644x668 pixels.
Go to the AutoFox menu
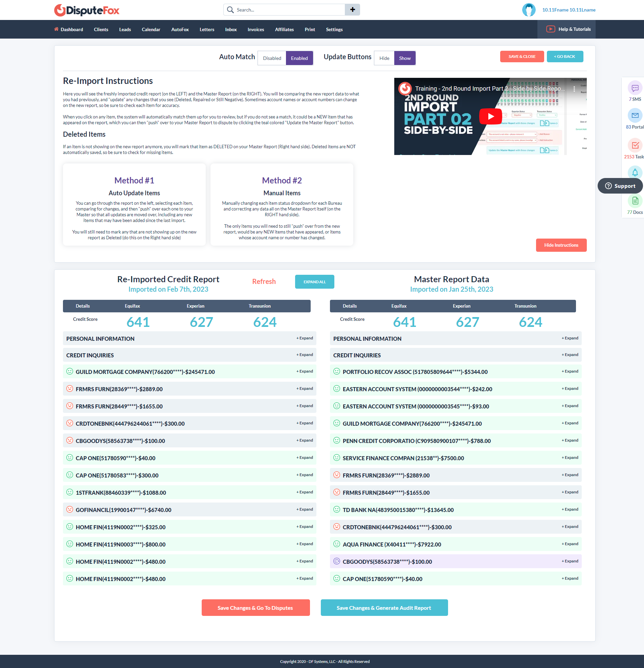[180, 30]
